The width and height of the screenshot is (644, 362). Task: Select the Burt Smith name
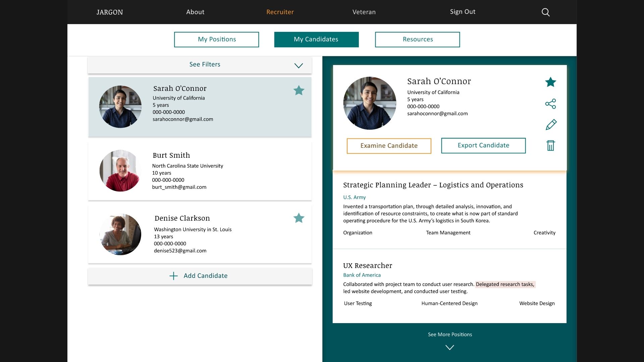(x=171, y=155)
